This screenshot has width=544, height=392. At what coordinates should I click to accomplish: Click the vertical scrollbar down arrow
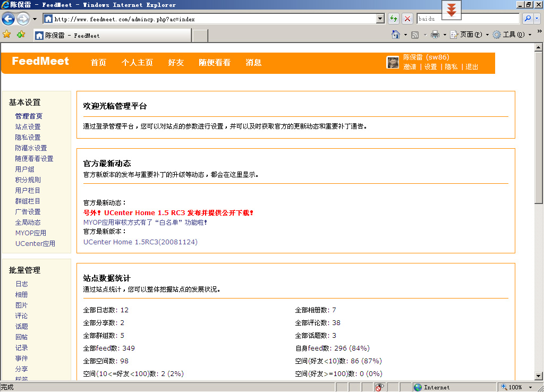click(539, 376)
